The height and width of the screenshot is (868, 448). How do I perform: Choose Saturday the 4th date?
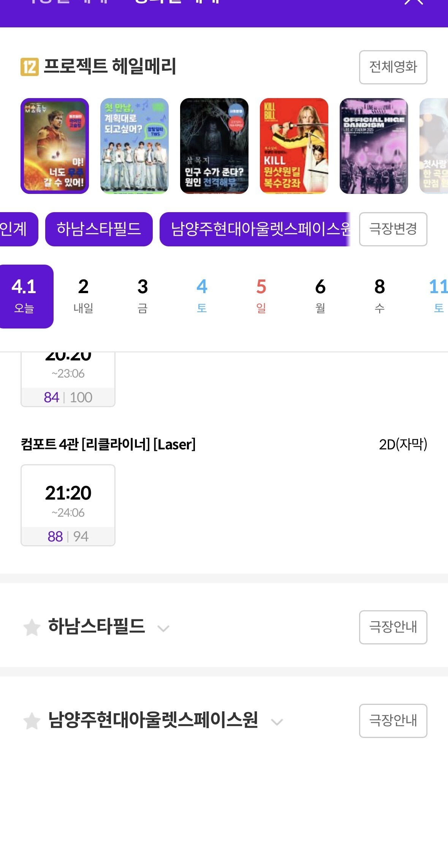pyautogui.click(x=202, y=296)
